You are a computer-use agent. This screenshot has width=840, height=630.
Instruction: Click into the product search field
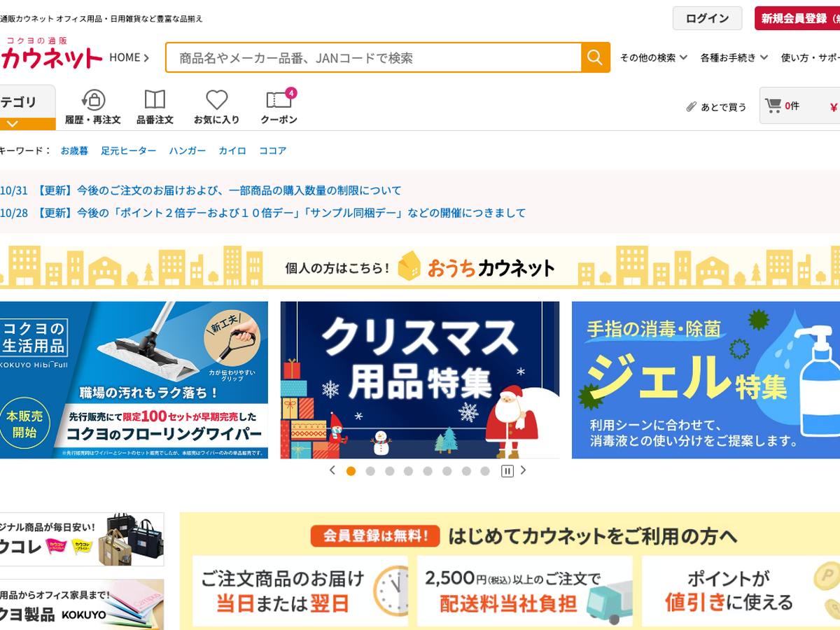click(x=374, y=57)
